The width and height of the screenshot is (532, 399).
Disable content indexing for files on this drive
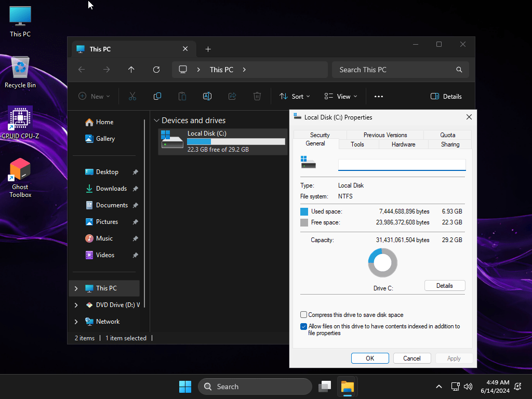[x=303, y=326]
